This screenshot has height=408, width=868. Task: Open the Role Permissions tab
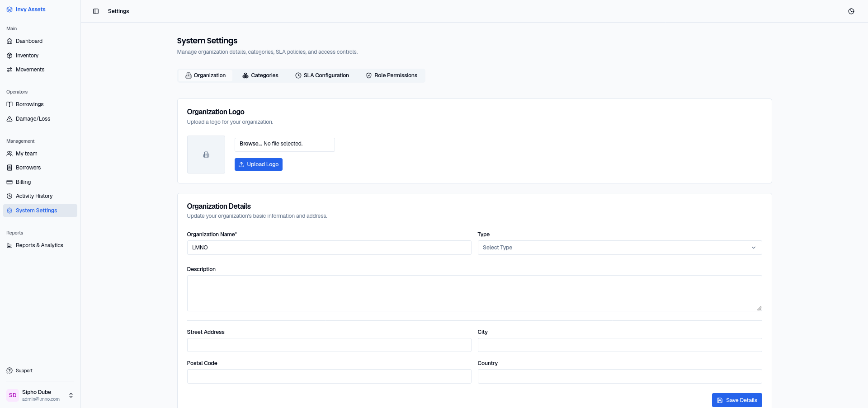pyautogui.click(x=392, y=75)
